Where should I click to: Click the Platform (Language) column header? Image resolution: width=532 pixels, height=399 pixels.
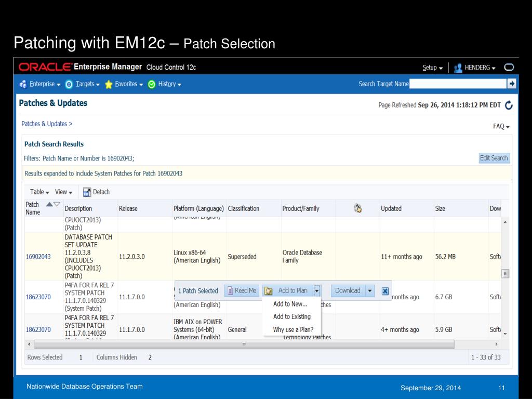[198, 209]
